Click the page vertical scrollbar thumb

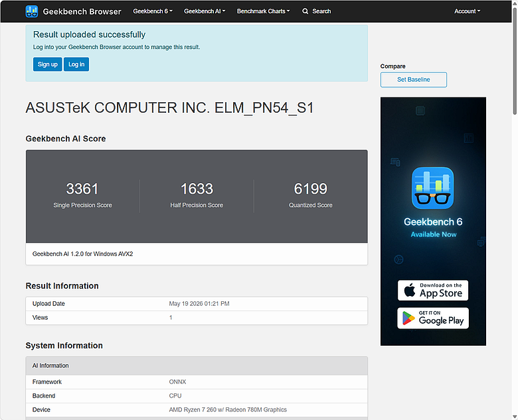515,61
